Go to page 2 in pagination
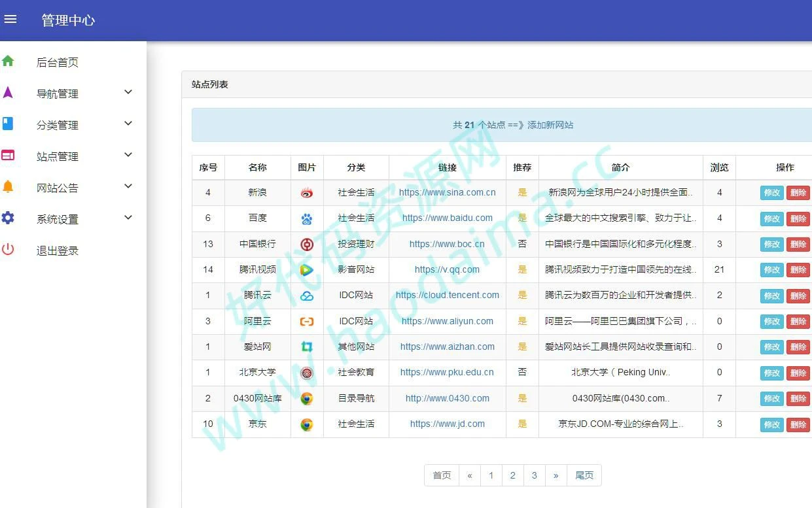This screenshot has width=812, height=508. point(512,475)
